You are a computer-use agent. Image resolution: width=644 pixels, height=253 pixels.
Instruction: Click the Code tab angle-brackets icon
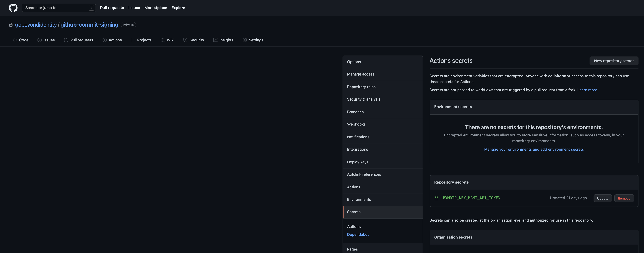(15, 40)
